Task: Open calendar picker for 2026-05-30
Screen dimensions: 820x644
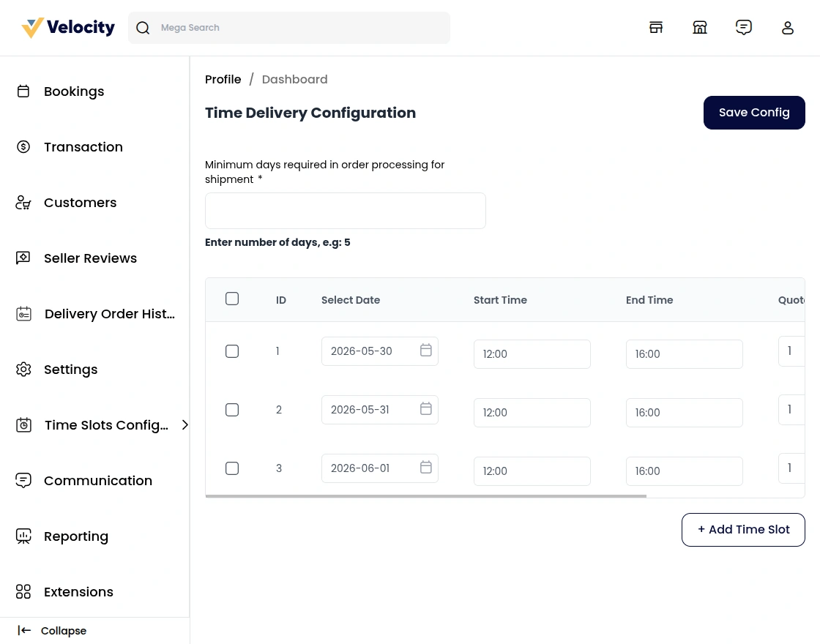Action: click(426, 351)
